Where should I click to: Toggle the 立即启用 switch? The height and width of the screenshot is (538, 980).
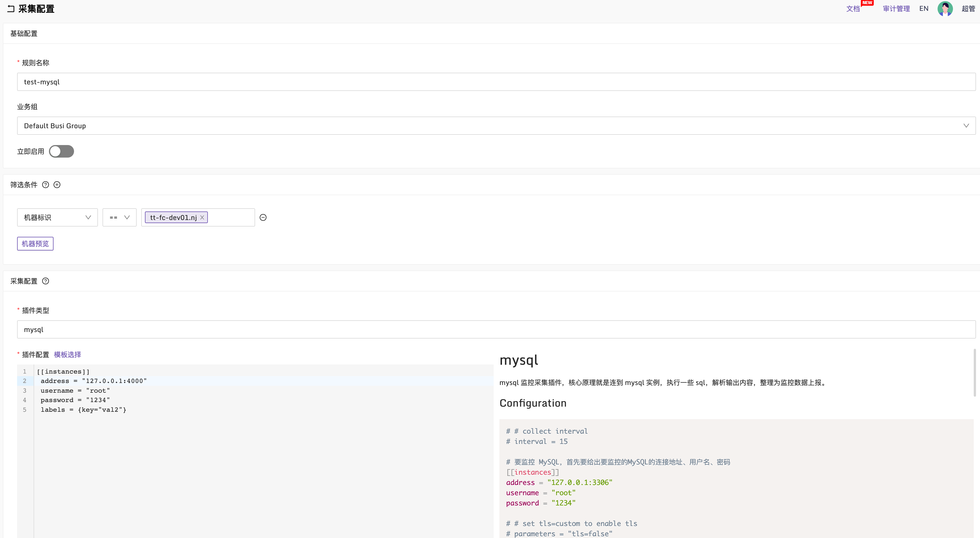61,152
